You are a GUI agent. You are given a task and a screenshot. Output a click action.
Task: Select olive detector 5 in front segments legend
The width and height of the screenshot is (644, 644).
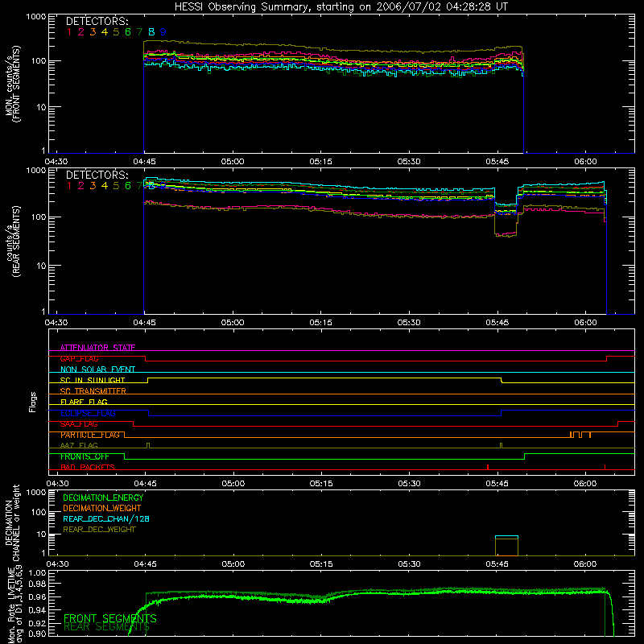tap(116, 31)
